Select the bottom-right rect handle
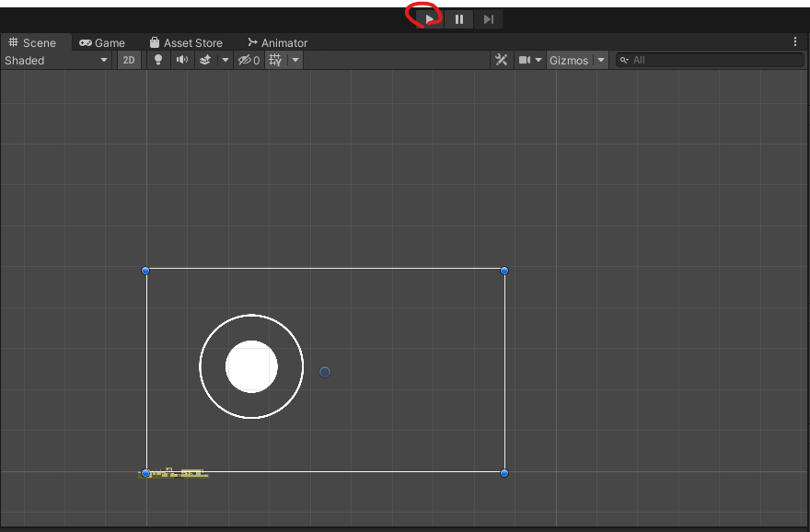This screenshot has width=810, height=532. click(x=504, y=473)
